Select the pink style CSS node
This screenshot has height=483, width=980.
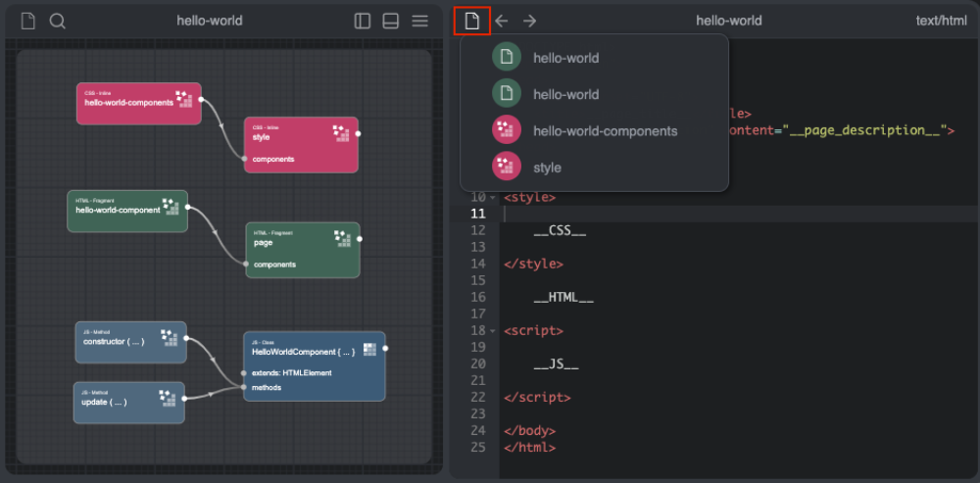[294, 139]
